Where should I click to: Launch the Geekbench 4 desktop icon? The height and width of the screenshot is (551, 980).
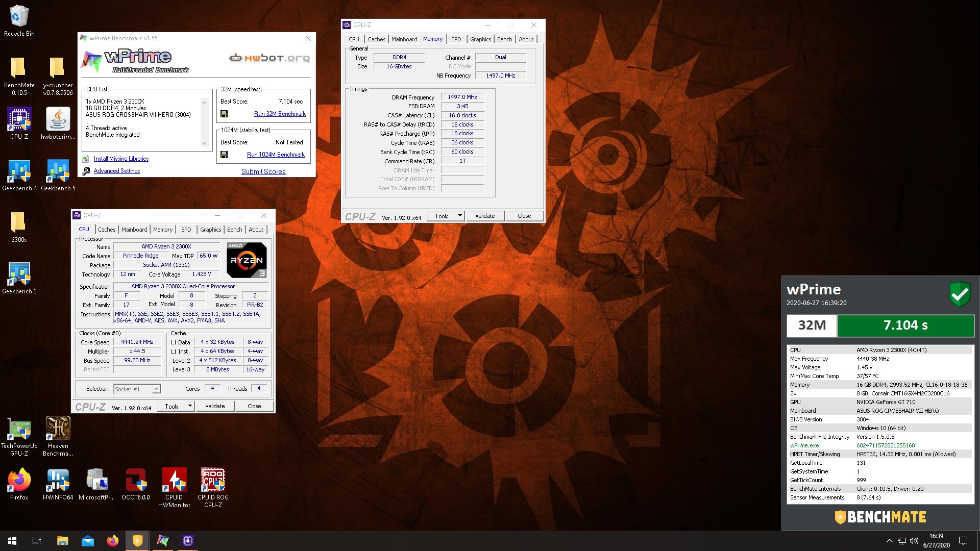[19, 175]
